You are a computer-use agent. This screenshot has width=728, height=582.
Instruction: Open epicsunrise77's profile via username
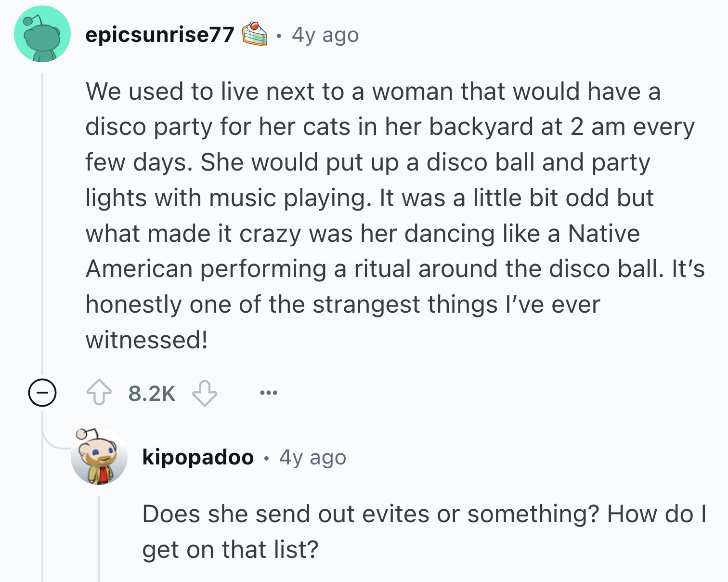159,35
